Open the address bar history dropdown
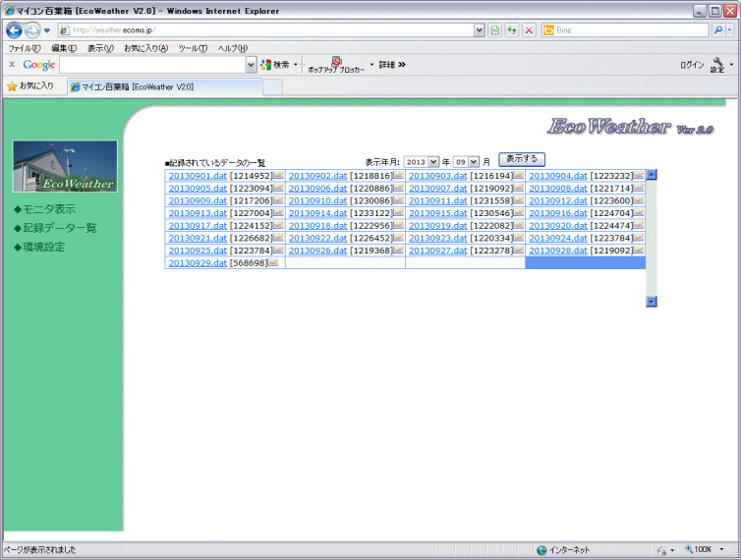Viewport: 741px width, 560px height. tap(480, 30)
